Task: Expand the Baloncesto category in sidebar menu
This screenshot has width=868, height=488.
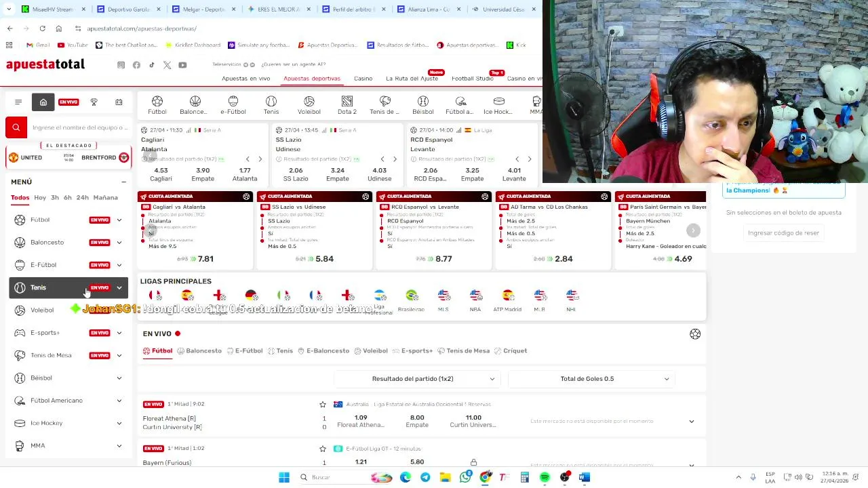Action: point(119,242)
